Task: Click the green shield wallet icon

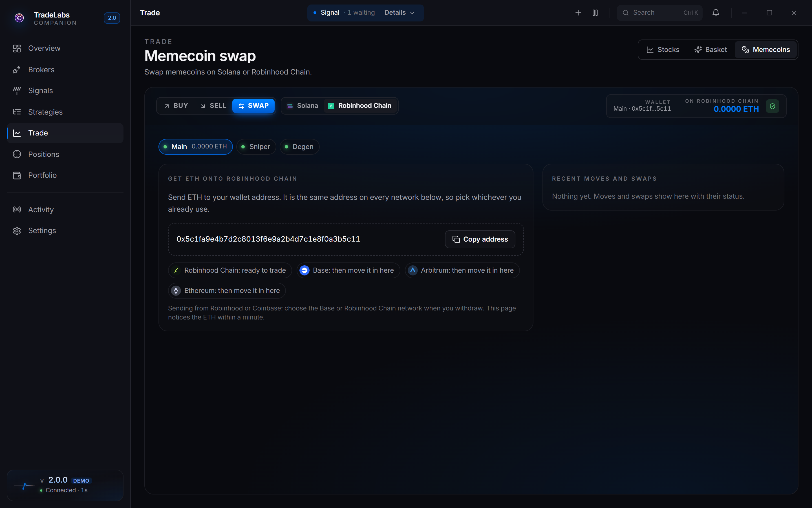Action: pyautogui.click(x=773, y=106)
